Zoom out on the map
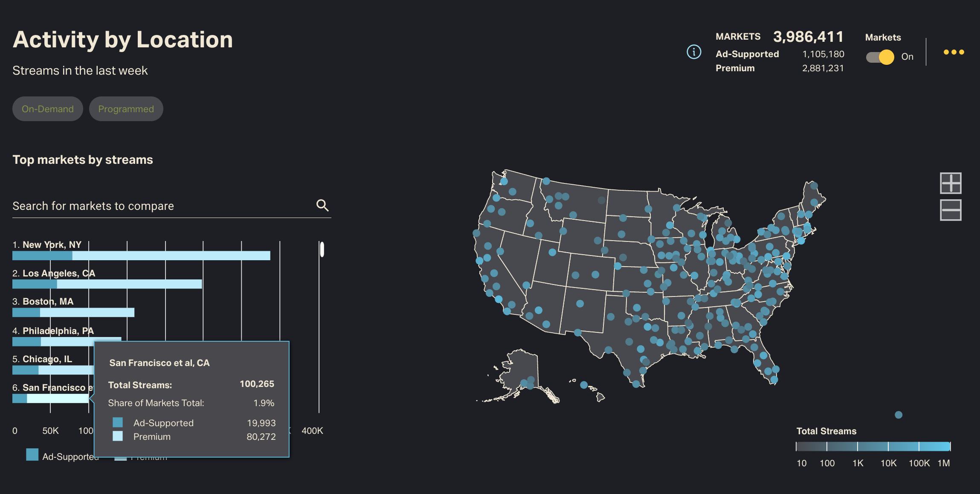This screenshot has height=494, width=980. (951, 210)
